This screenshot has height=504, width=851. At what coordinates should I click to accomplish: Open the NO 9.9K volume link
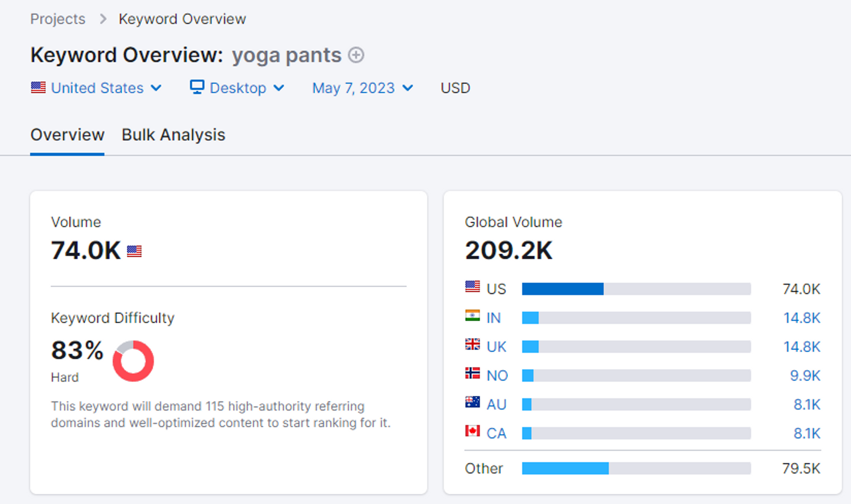point(805,376)
